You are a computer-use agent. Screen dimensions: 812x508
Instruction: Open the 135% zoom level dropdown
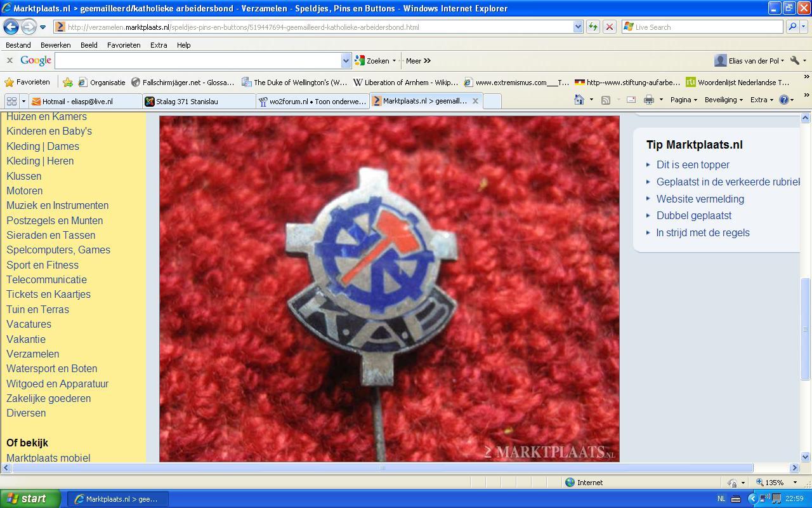pos(795,483)
